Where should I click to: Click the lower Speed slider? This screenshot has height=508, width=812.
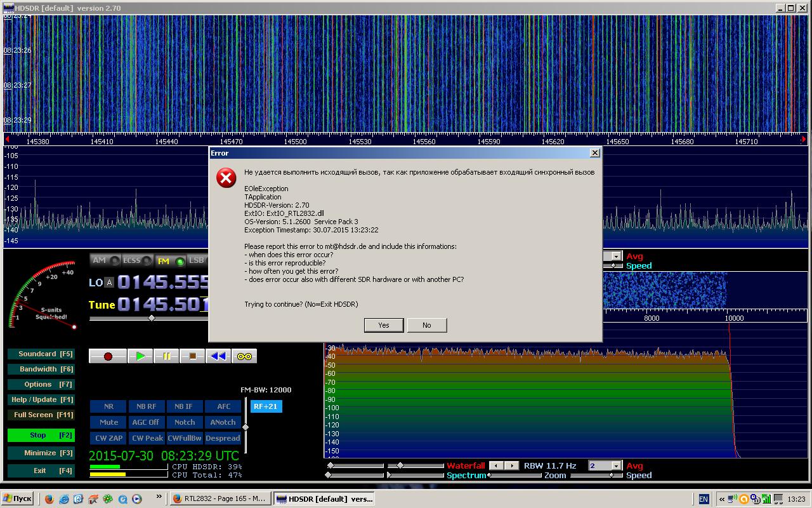coord(596,475)
